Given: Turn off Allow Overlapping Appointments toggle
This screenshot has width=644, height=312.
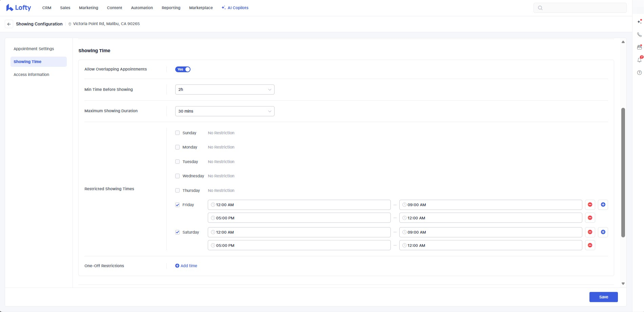Looking at the screenshot, I should point(183,69).
